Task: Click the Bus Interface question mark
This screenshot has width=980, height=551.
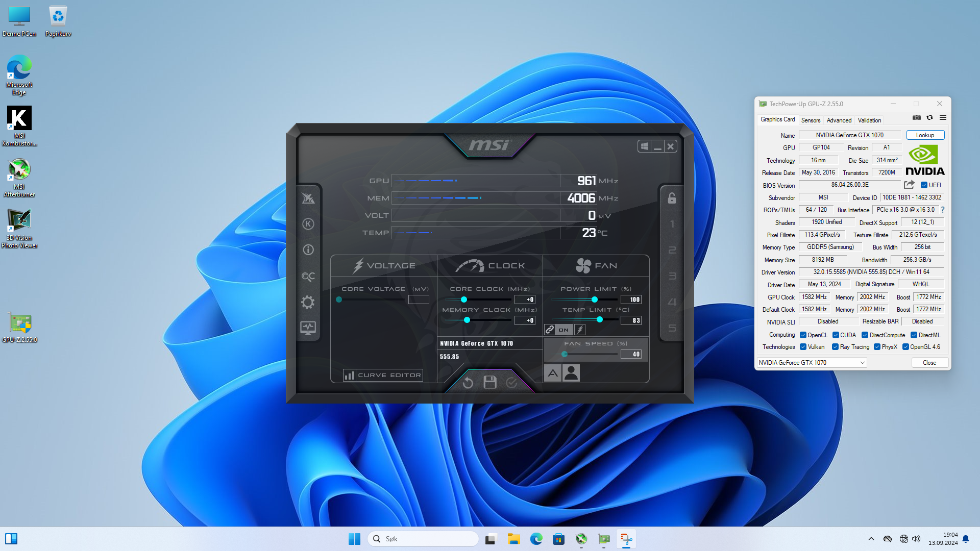Action: tap(943, 210)
